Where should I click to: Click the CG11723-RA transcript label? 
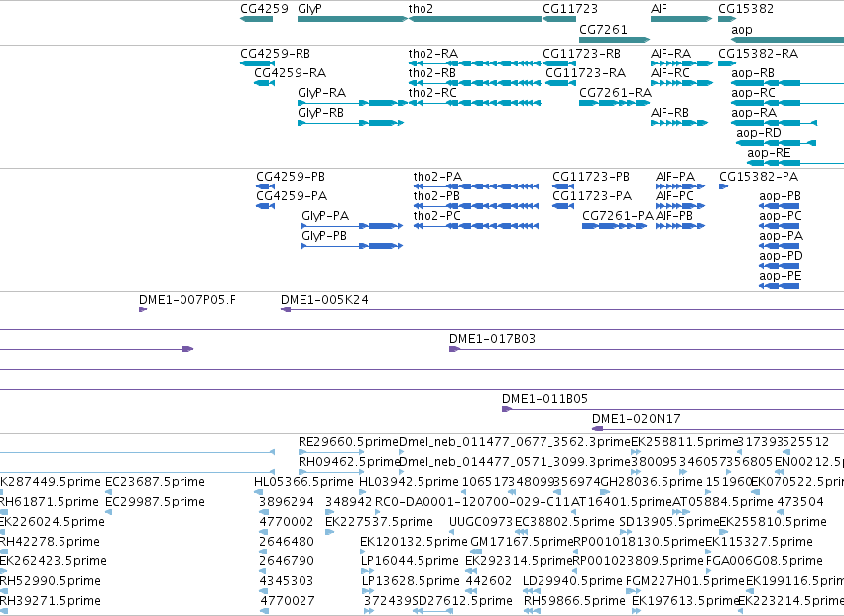(x=585, y=73)
